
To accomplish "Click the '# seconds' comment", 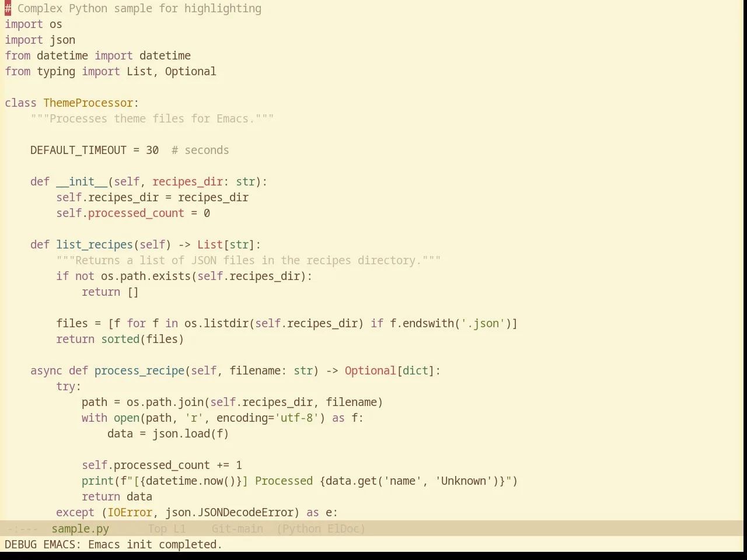I will [x=200, y=150].
